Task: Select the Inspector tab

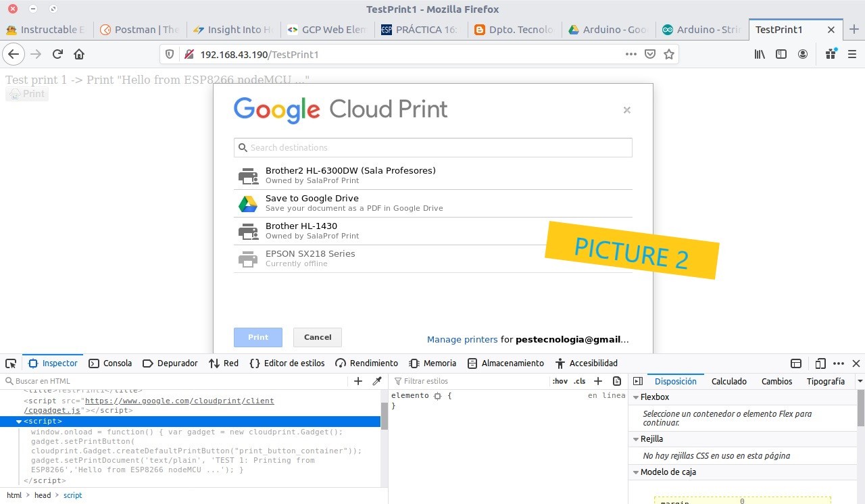Action: [53, 363]
